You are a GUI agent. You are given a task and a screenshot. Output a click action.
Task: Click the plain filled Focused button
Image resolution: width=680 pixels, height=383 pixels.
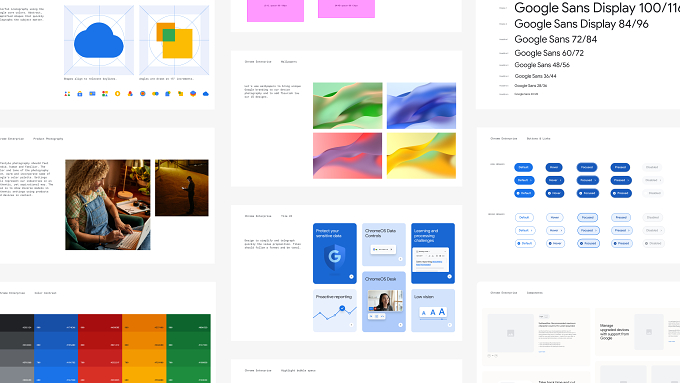tap(587, 167)
